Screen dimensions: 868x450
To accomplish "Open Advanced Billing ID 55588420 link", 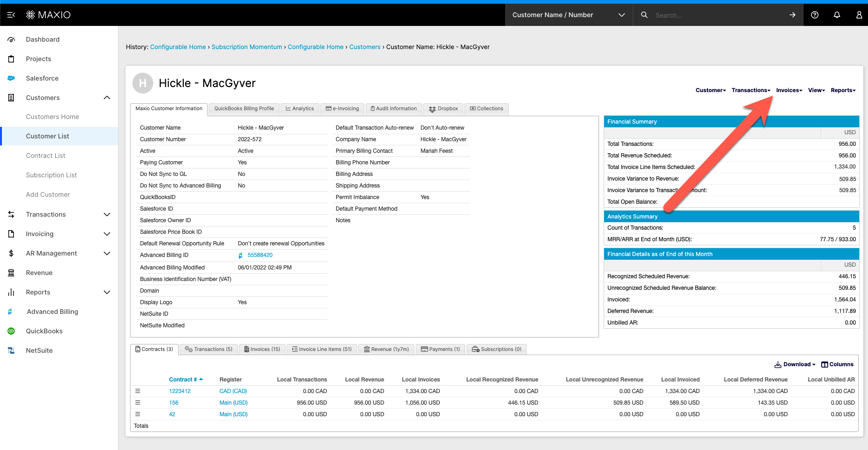I will [x=260, y=255].
